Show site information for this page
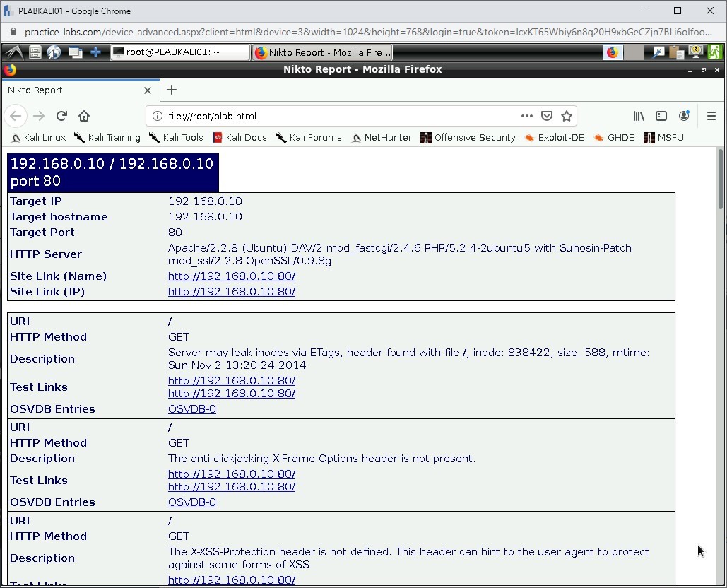 [x=158, y=116]
